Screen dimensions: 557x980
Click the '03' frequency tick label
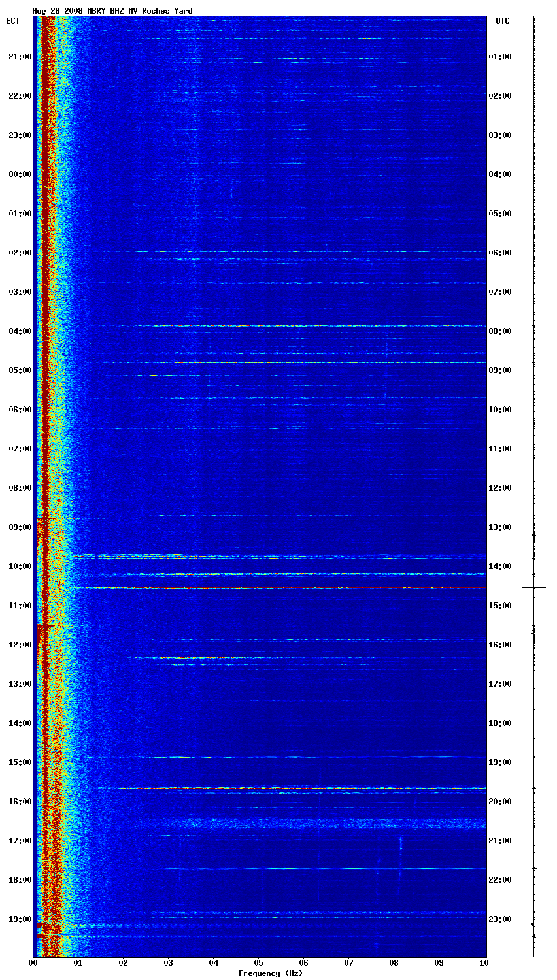tap(168, 963)
